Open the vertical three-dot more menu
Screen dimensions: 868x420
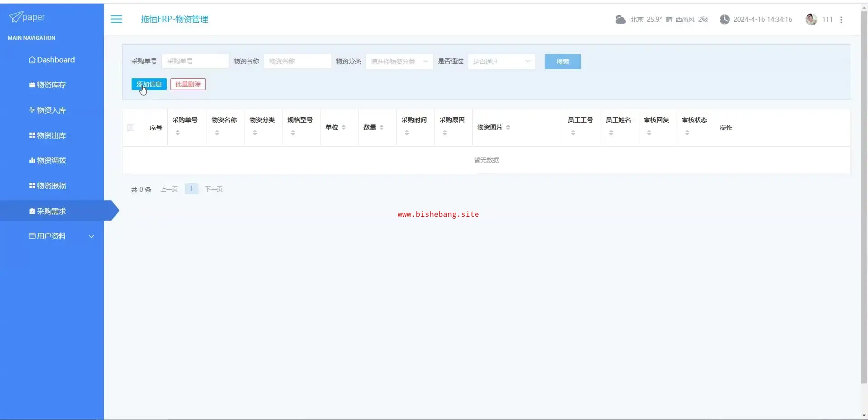point(841,19)
